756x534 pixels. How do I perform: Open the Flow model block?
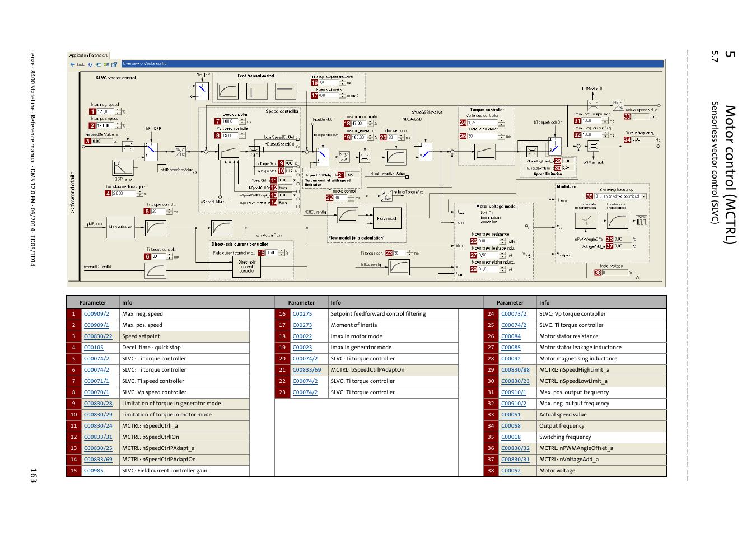tap(386, 218)
